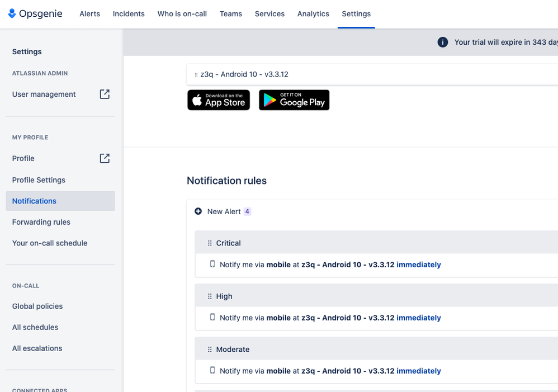Grab the drag handle of the Critical rule
This screenshot has height=392, width=558.
coord(210,243)
